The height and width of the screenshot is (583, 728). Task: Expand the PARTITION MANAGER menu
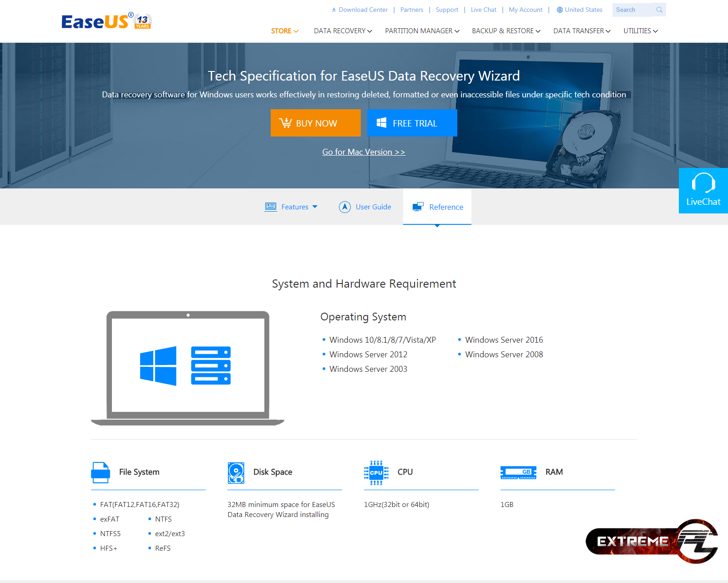point(422,31)
